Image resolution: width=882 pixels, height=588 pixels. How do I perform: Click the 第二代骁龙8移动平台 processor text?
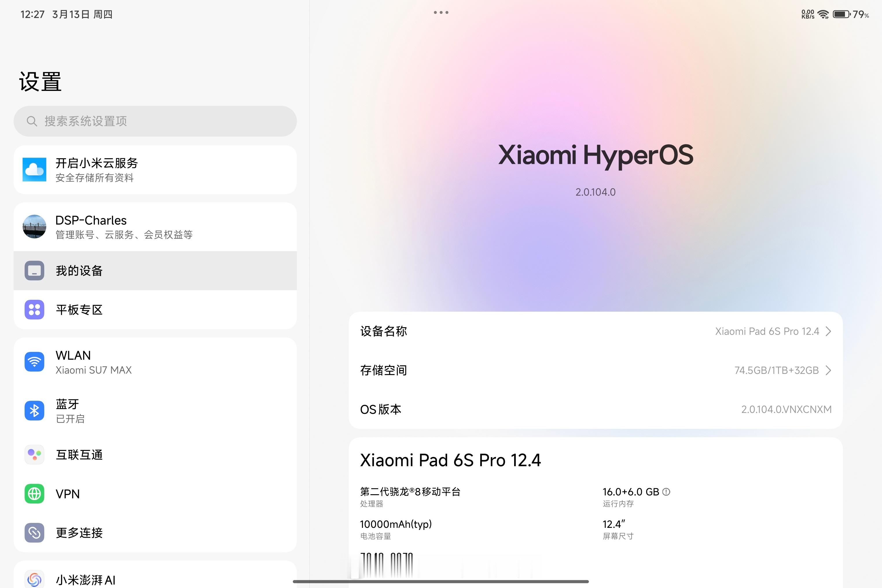pyautogui.click(x=410, y=492)
